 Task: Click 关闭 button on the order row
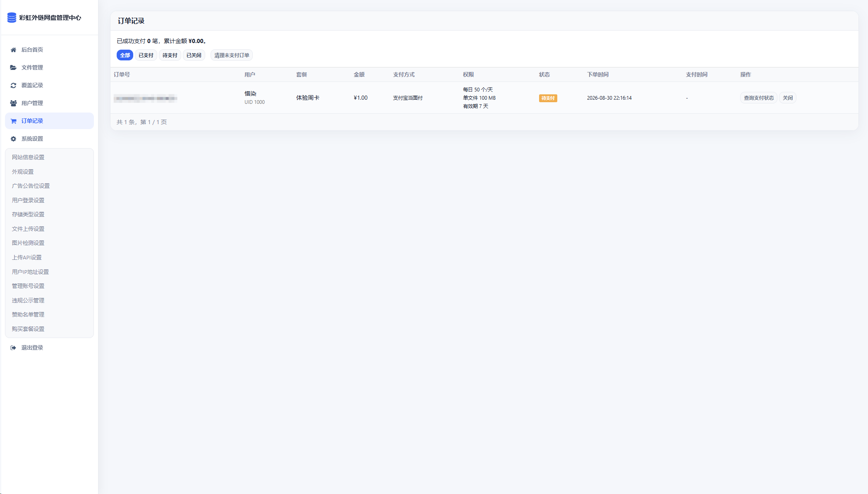click(788, 98)
